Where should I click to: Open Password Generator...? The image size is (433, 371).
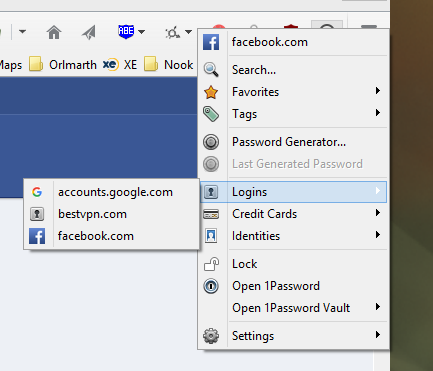[293, 142]
